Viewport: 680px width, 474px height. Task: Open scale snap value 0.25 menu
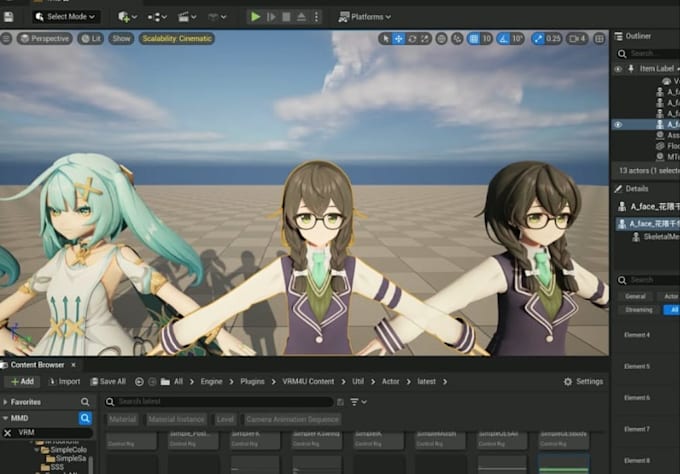[x=553, y=39]
